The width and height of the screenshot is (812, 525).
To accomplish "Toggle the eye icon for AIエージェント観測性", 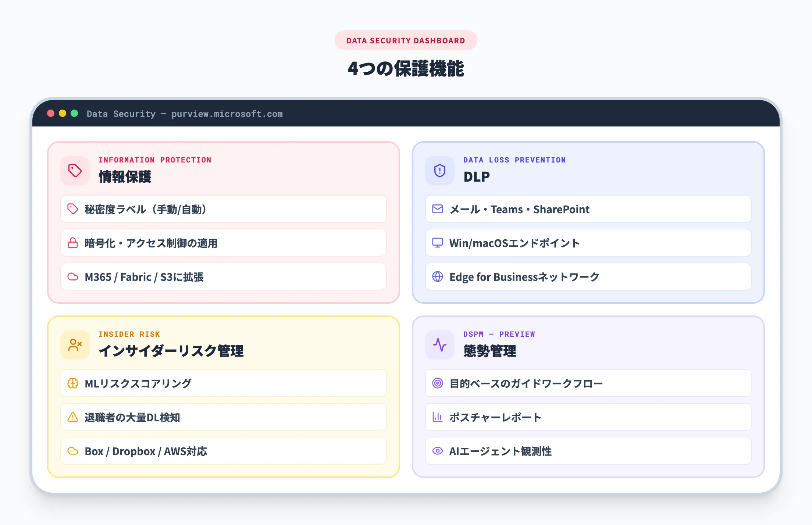I will (437, 451).
